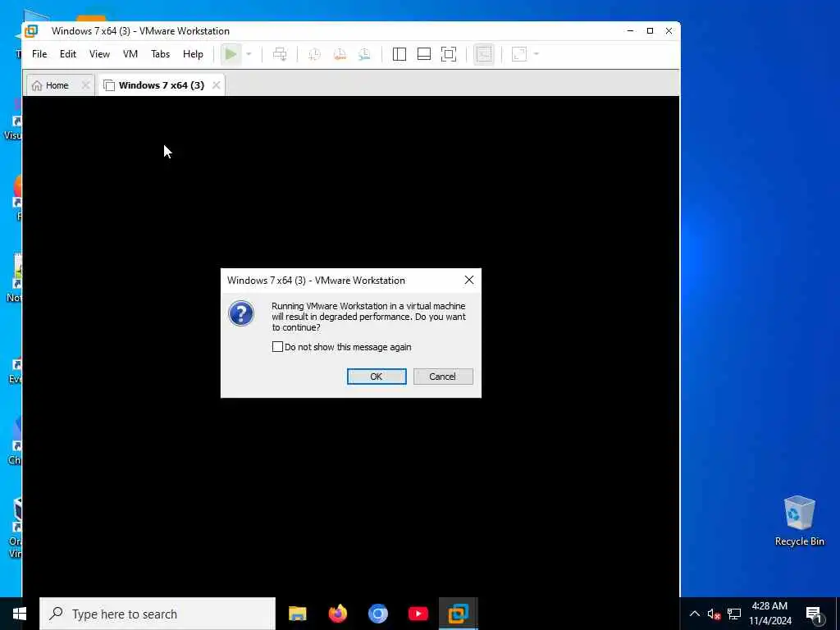Click the Unity mode toolbar icon
This screenshot has height=630, width=840.
(484, 54)
